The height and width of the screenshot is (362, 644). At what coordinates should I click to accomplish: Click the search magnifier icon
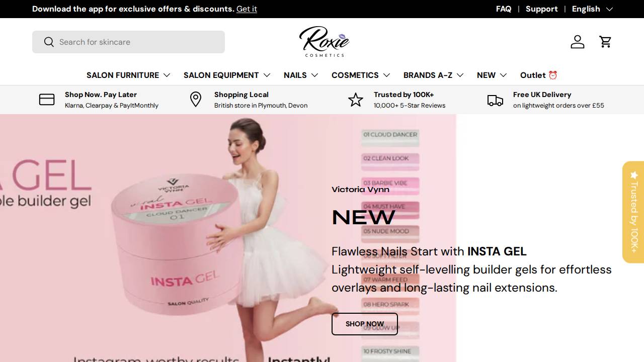click(x=49, y=42)
